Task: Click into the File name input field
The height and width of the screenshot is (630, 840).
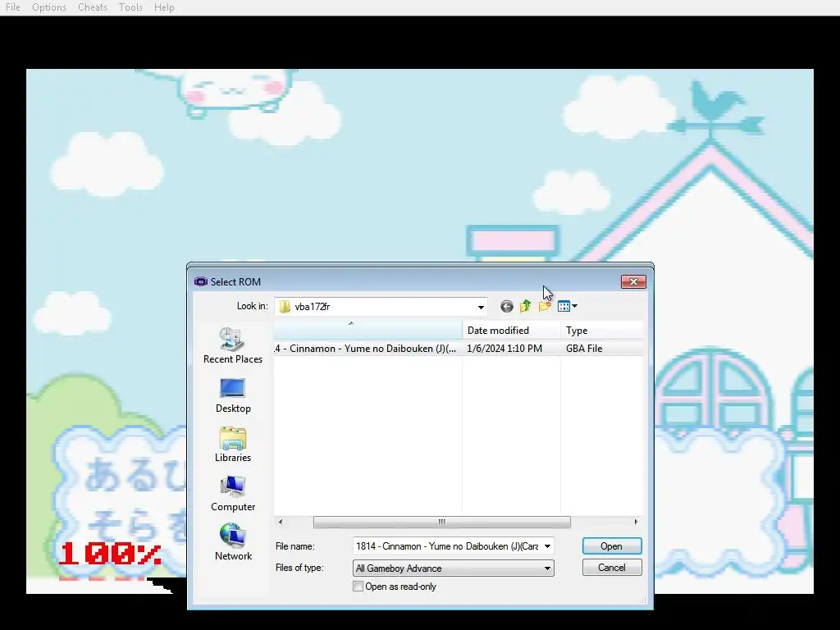Action: [x=447, y=546]
